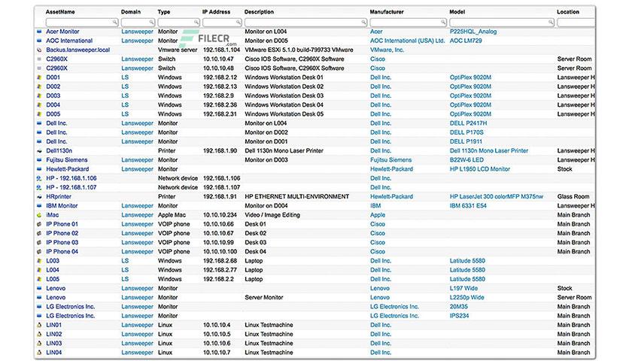Screen dimensions: 629x364
Task: Click the search magnifier in the Type filter
Action: coord(196,23)
